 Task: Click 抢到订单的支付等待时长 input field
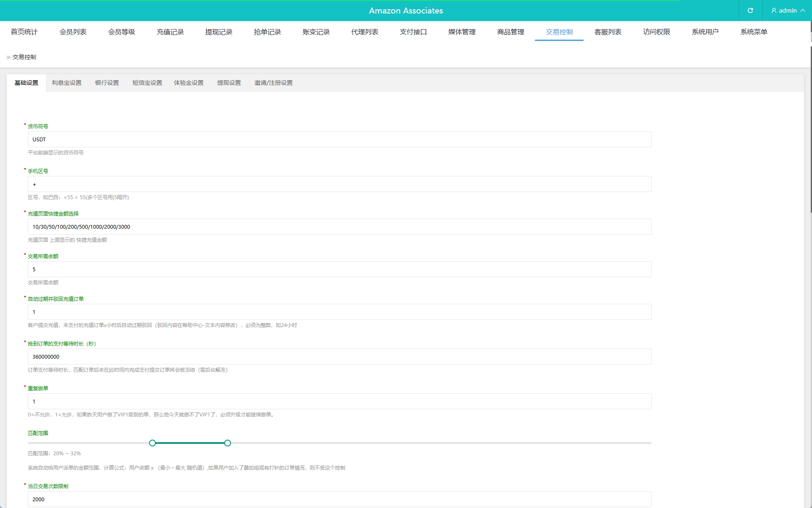pyautogui.click(x=339, y=357)
